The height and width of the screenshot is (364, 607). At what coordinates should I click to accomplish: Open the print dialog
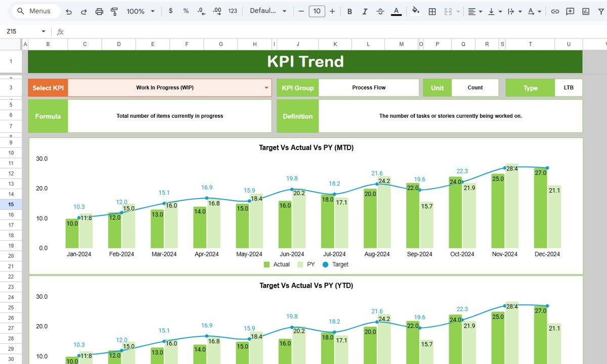point(99,11)
